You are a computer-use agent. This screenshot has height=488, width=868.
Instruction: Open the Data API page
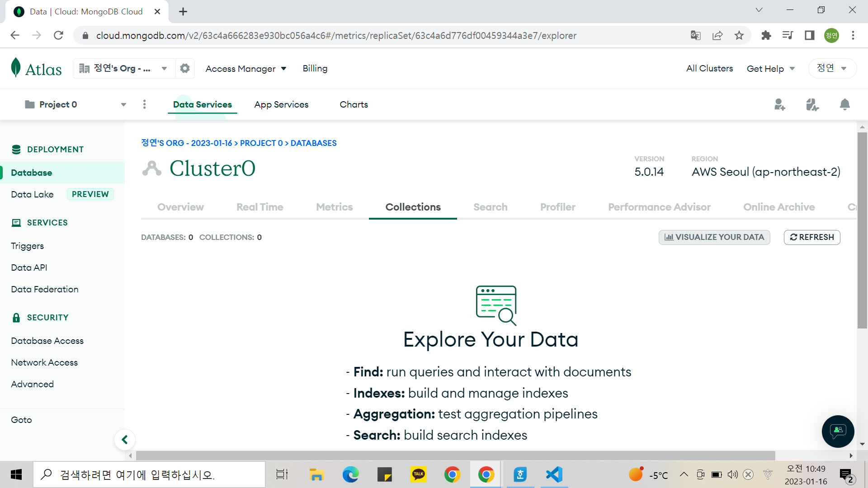tap(29, 267)
